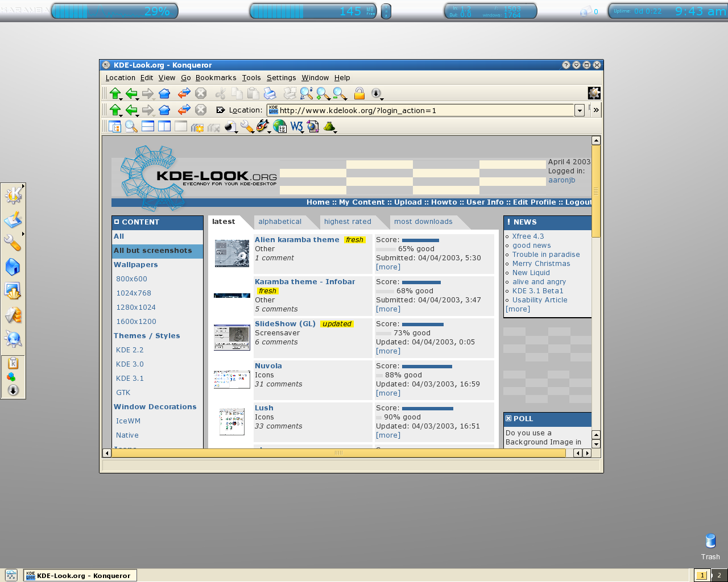Click in the Location URL field
This screenshot has height=582, width=728.
point(420,110)
